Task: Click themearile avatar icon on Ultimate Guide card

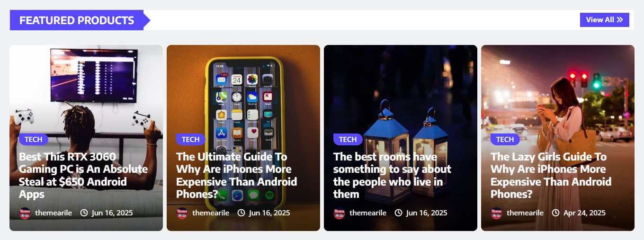Action: (182, 213)
